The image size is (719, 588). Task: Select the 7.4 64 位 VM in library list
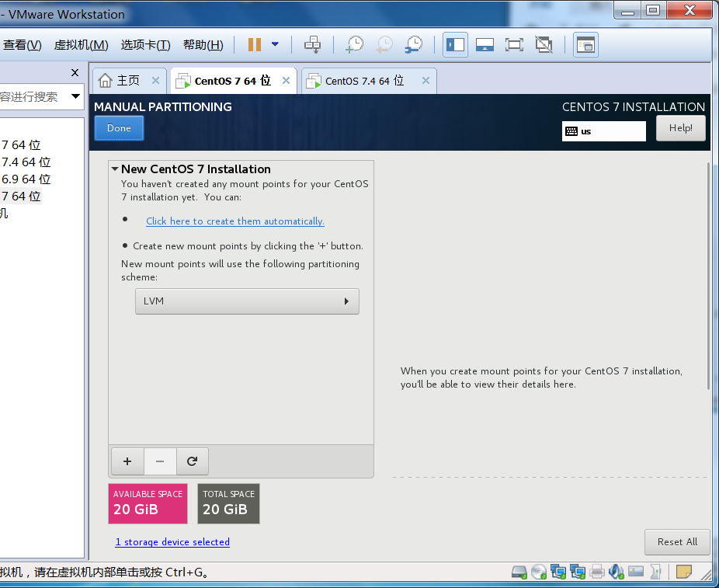coord(26,162)
